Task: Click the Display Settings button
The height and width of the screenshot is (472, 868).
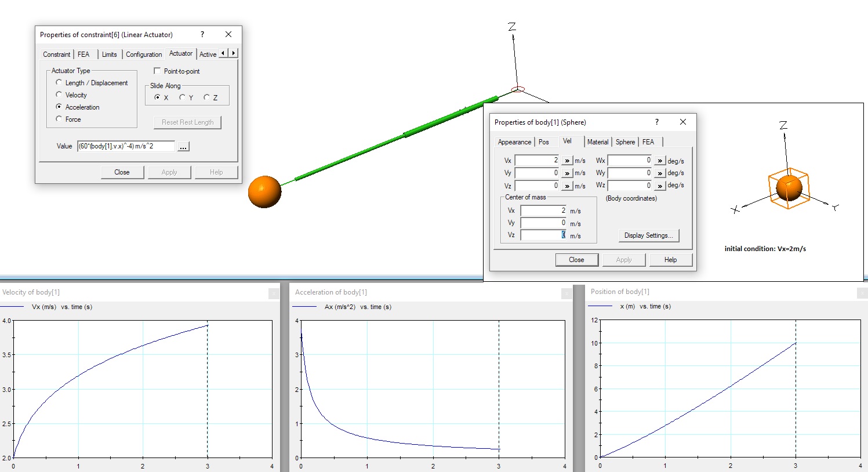Action: [x=649, y=235]
